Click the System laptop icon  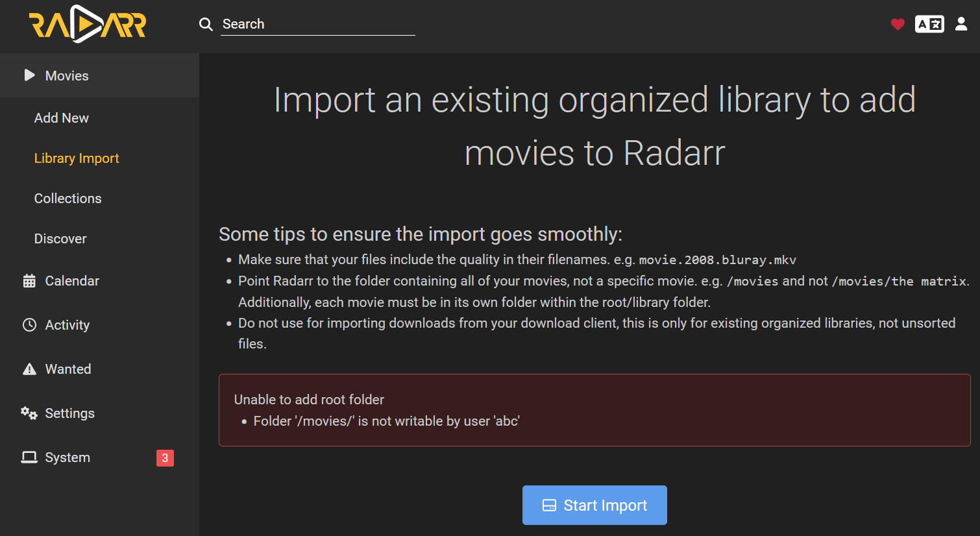click(29, 457)
